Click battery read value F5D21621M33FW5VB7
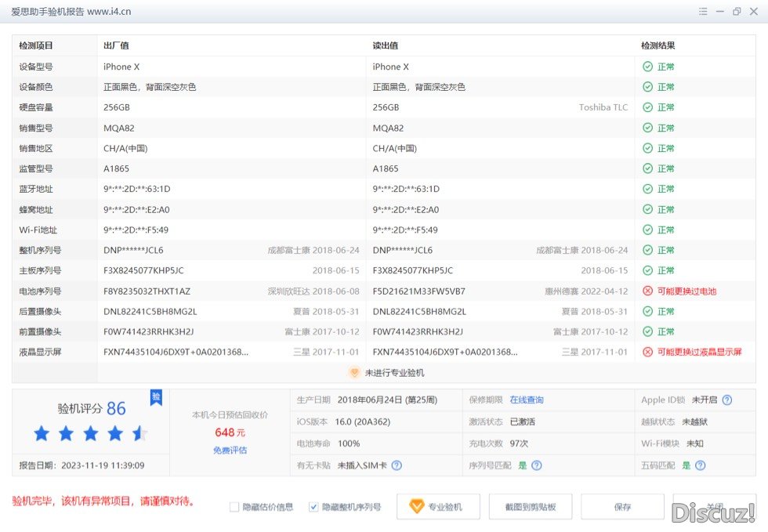 418,291
